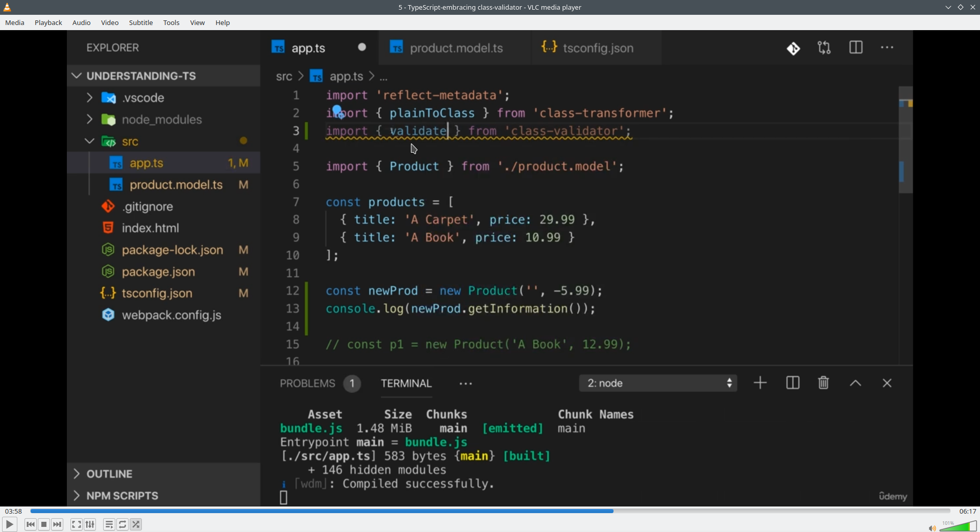Stop the video playback
Screen dimensions: 980x532
coord(44,524)
